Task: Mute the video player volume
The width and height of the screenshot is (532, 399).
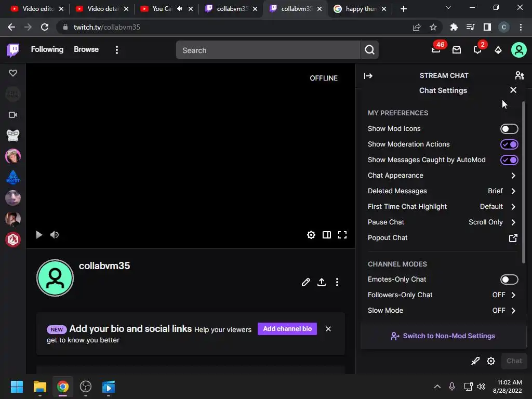Action: click(x=54, y=235)
